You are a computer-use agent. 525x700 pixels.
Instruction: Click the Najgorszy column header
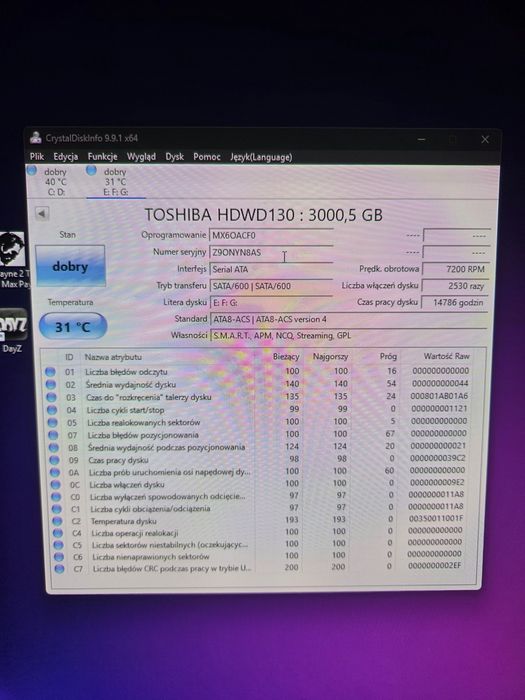(x=330, y=356)
